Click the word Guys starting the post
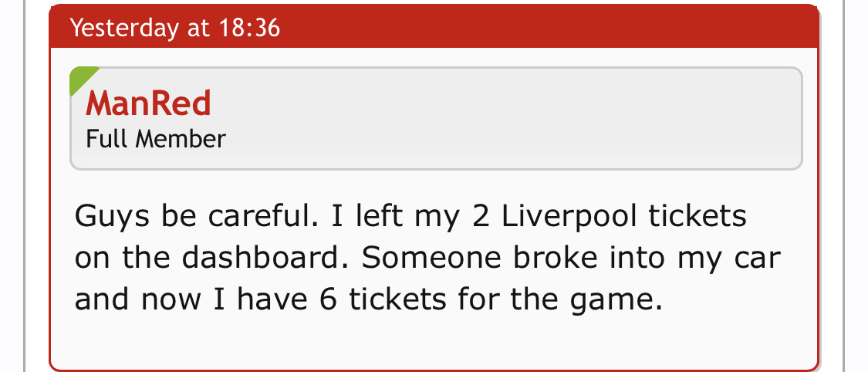 coord(112,217)
